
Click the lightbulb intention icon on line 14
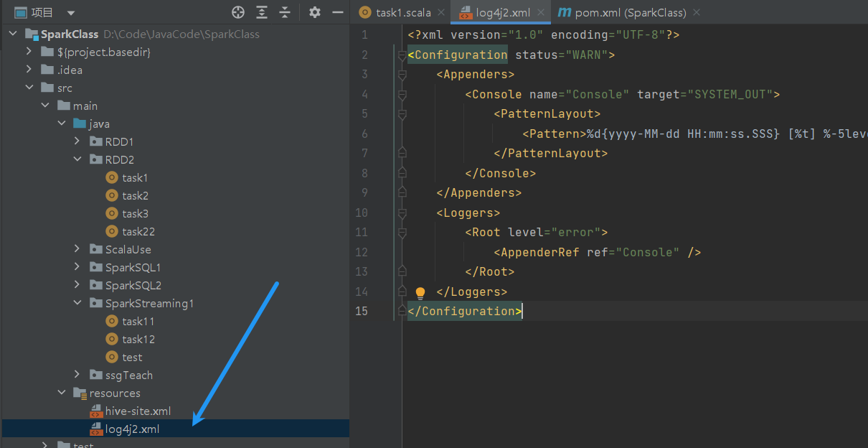click(420, 292)
